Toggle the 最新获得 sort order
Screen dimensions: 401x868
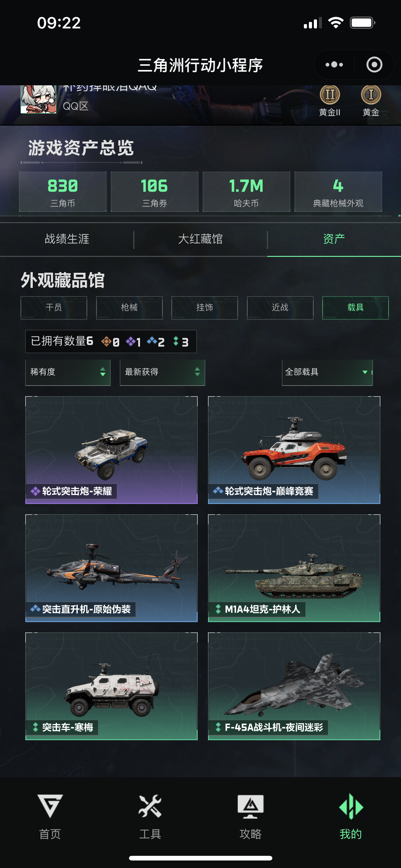click(163, 372)
